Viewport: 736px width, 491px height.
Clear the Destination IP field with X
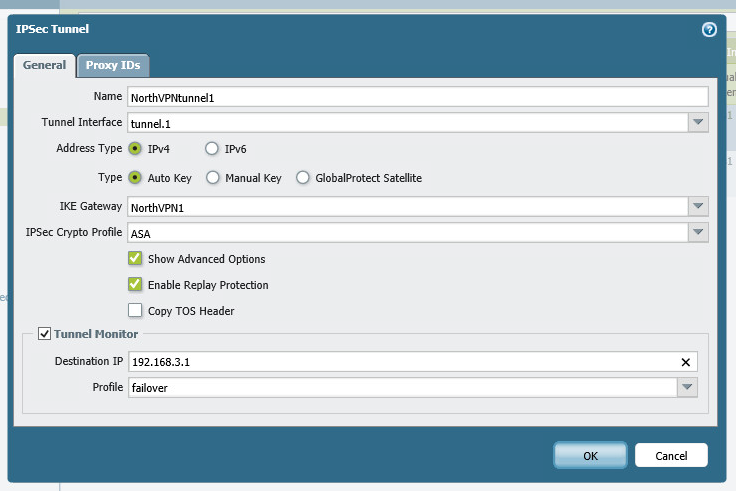pos(686,362)
